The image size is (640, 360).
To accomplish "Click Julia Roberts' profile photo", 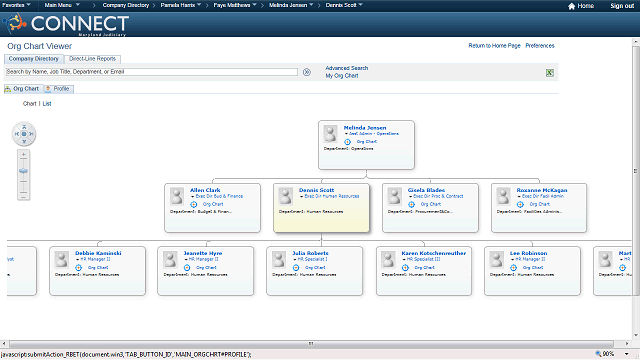I will click(279, 259).
